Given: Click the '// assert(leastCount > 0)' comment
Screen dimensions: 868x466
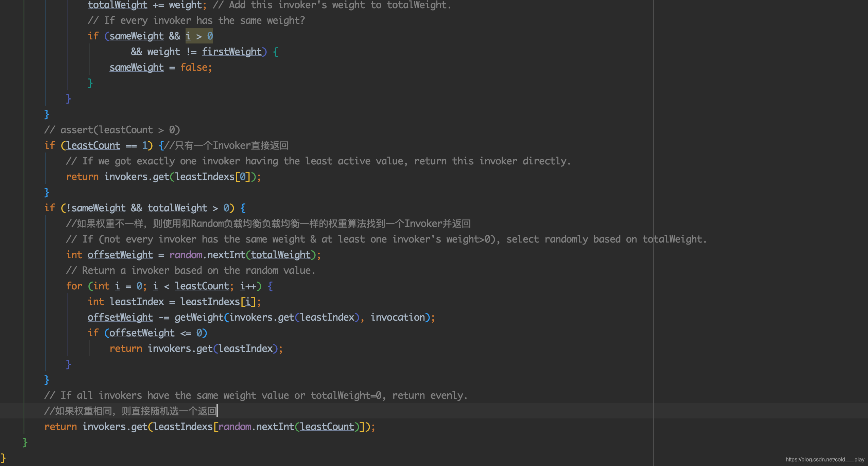Looking at the screenshot, I should (112, 130).
